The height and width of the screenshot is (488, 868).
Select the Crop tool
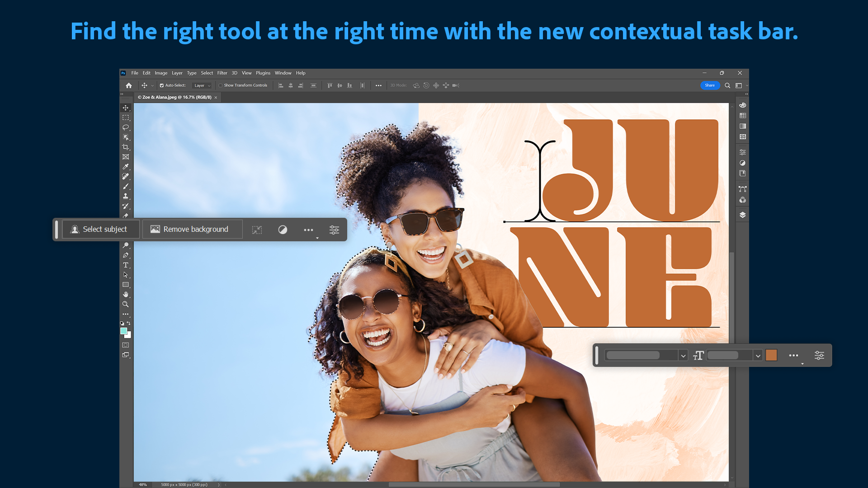(x=126, y=147)
